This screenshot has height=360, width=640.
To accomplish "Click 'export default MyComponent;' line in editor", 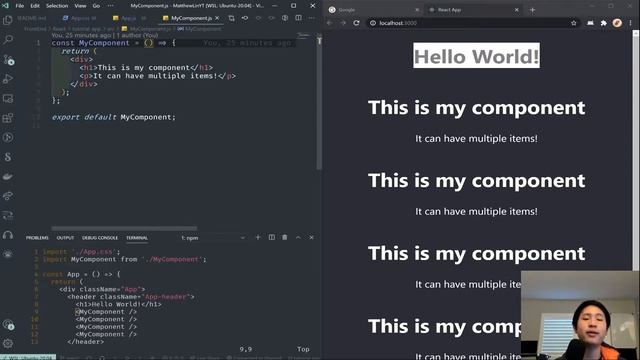I will point(113,117).
